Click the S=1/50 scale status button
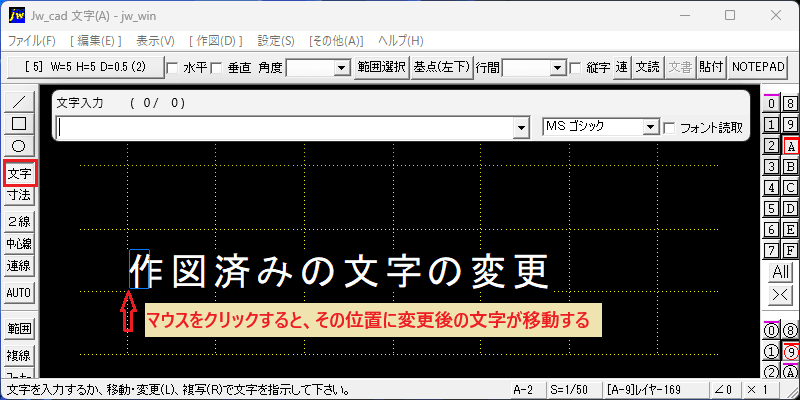The image size is (800, 400). 572,390
